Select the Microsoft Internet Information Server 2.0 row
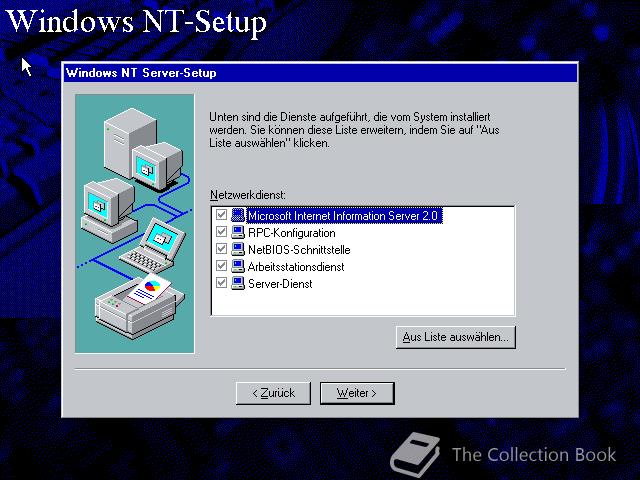The height and width of the screenshot is (480, 640). point(344,216)
